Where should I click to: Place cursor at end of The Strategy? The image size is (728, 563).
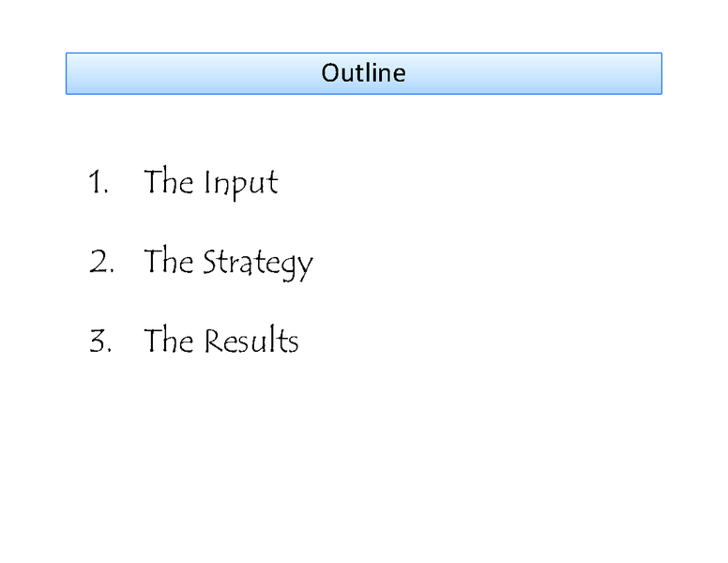(314, 263)
